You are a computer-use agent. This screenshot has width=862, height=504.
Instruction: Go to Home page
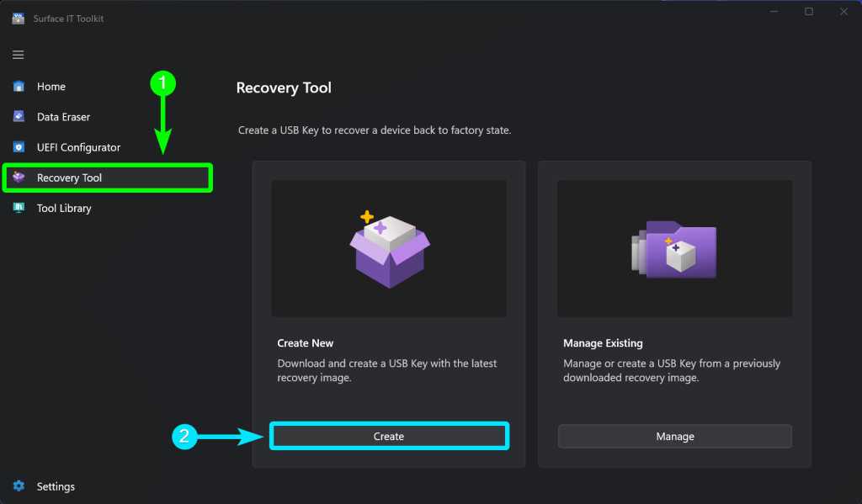pyautogui.click(x=51, y=87)
